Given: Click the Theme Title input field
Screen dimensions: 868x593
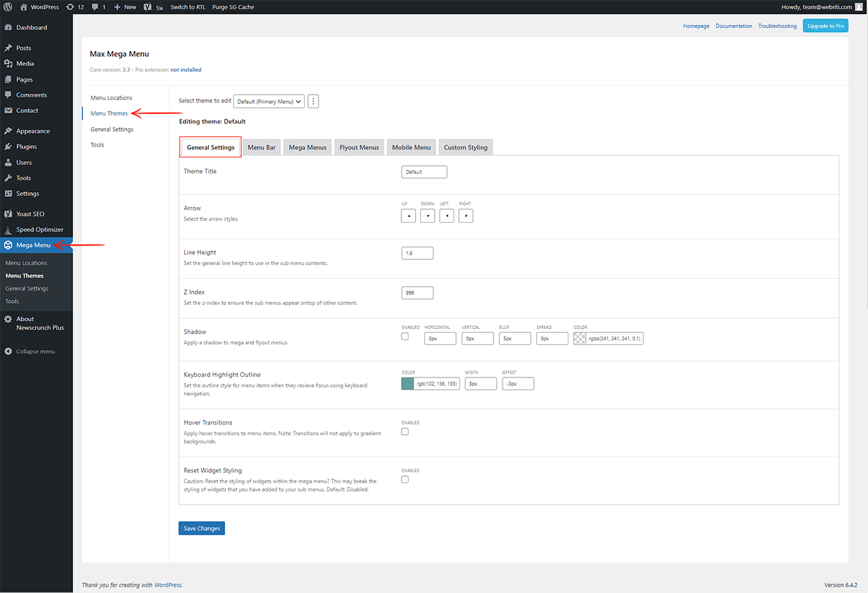Looking at the screenshot, I should coord(424,172).
